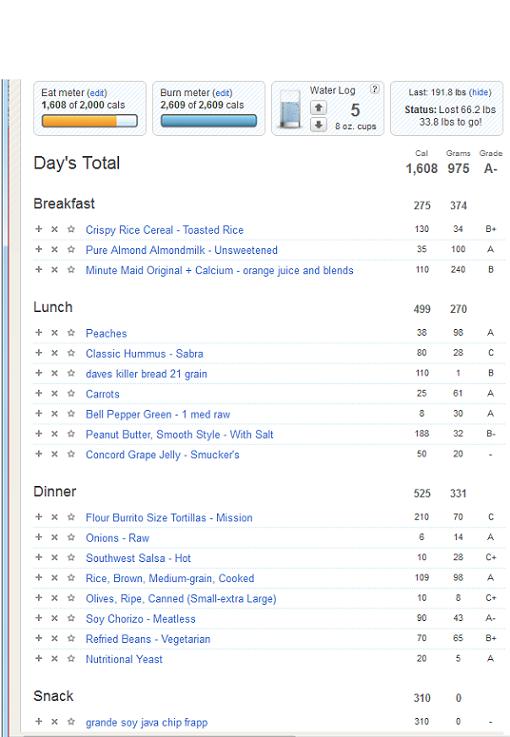Remove grande soy java chip frapp entry
510x737 pixels.
pos(55,721)
